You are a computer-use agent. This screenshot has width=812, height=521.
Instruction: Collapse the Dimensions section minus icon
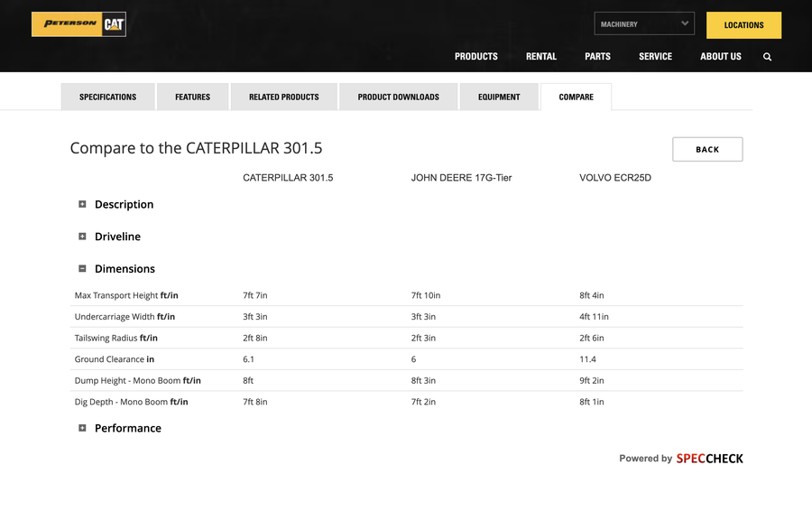click(x=82, y=268)
